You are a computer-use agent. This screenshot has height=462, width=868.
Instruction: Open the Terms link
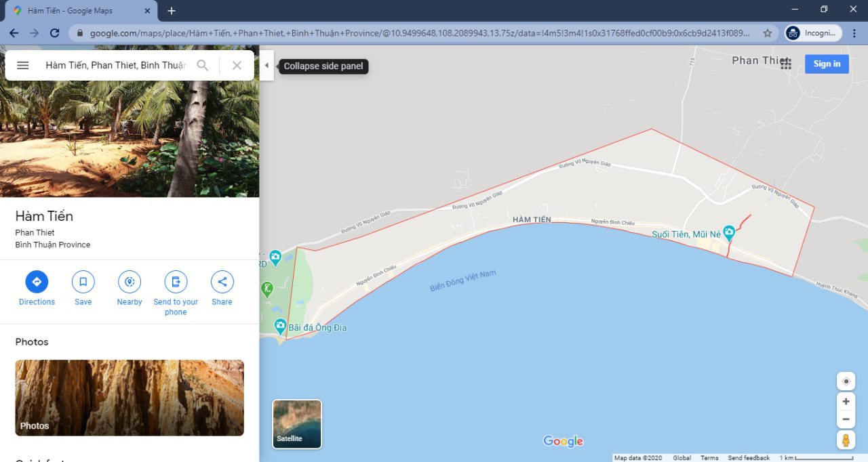pos(709,458)
